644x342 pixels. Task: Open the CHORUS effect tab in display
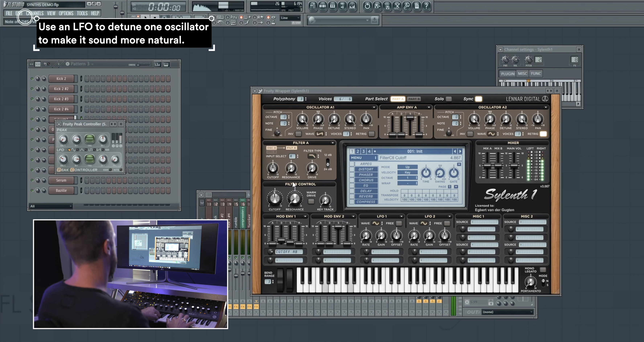coord(366,180)
